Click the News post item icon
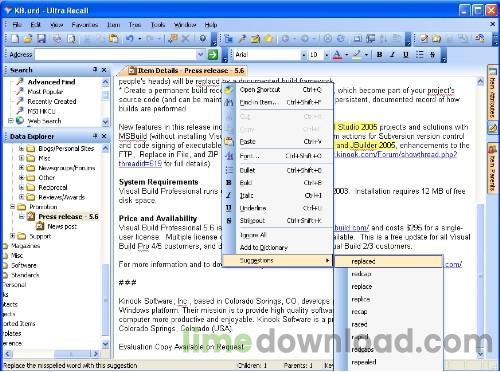 click(x=40, y=226)
